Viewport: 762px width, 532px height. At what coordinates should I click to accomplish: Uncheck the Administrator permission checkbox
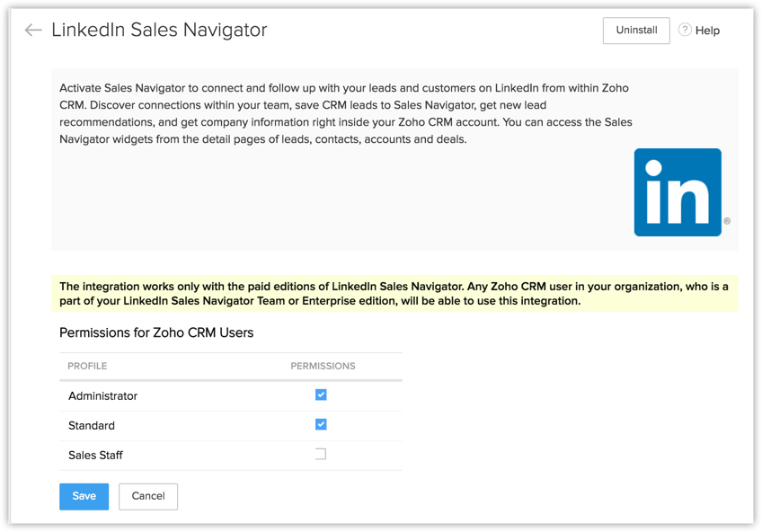point(321,395)
